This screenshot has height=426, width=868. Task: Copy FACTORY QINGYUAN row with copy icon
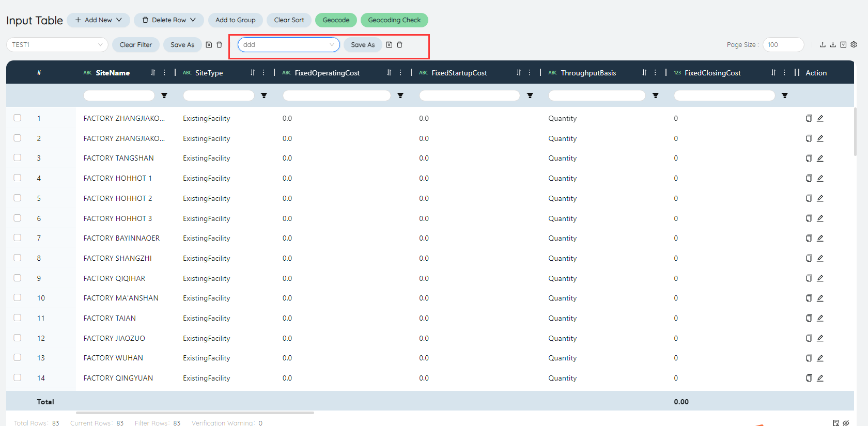(x=809, y=378)
